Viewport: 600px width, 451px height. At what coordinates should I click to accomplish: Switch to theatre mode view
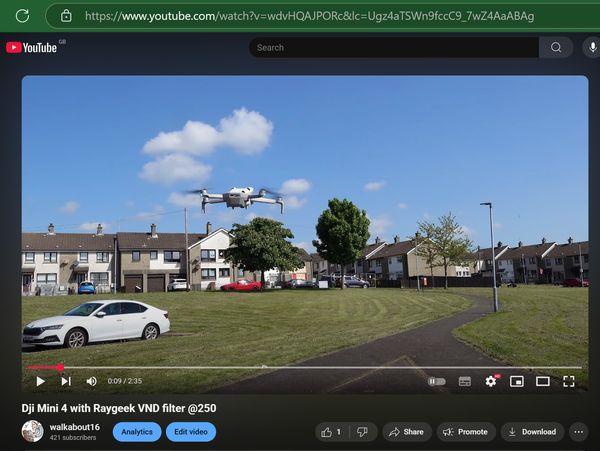point(543,381)
